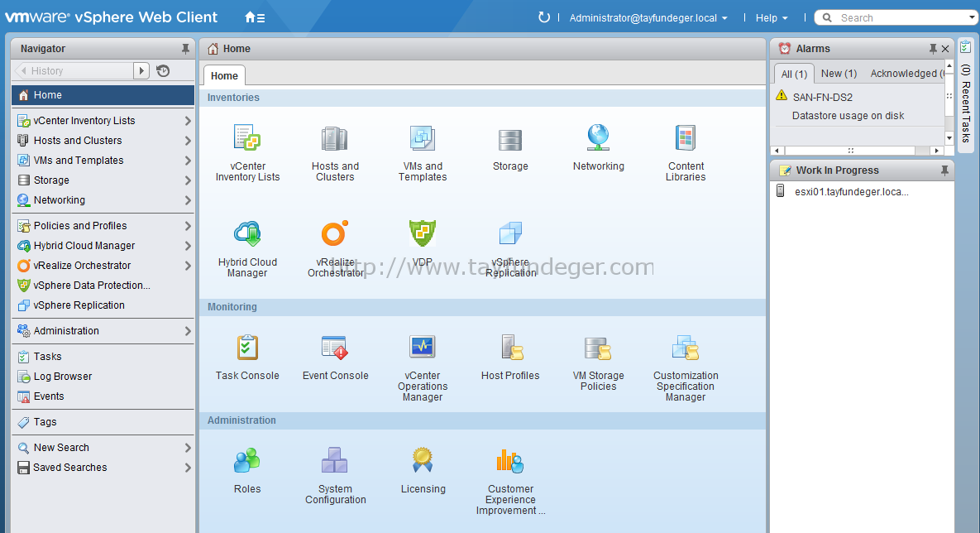Open the Licensing icon

[423, 460]
